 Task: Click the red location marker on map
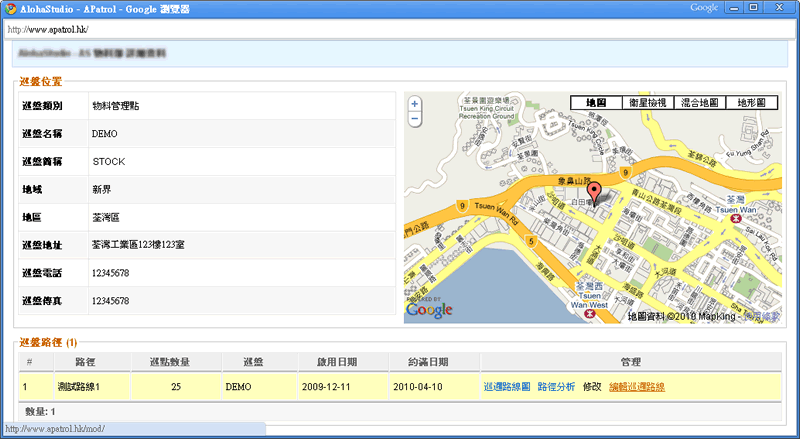[x=594, y=194]
